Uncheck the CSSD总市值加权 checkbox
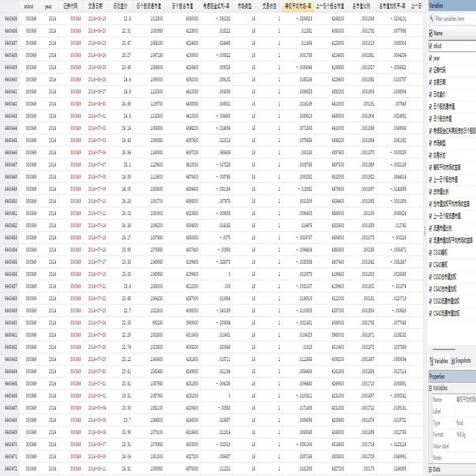The width and height of the screenshot is (476, 476). tap(430, 277)
